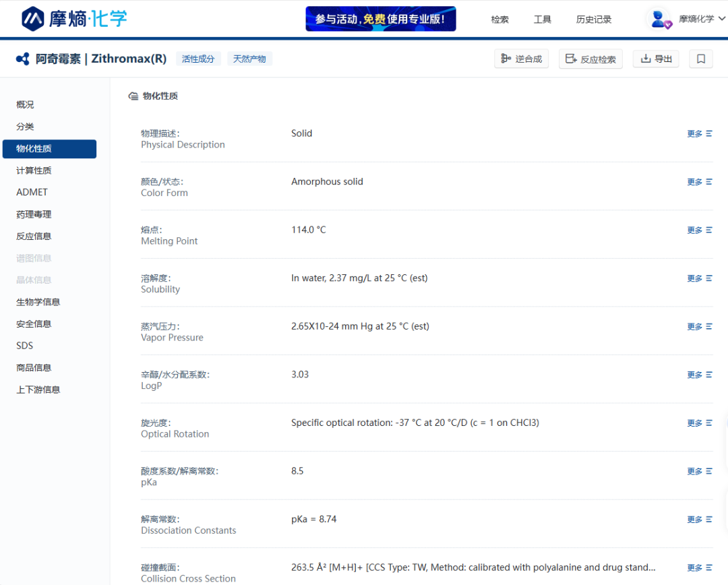The image size is (728, 585).
Task: Click the value "Amorphous solid"
Action: pos(328,181)
